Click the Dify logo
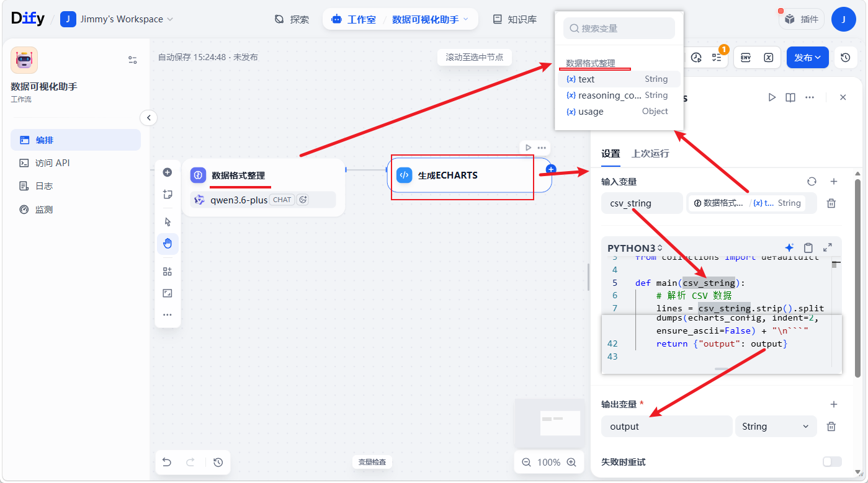868x483 pixels. pyautogui.click(x=28, y=19)
